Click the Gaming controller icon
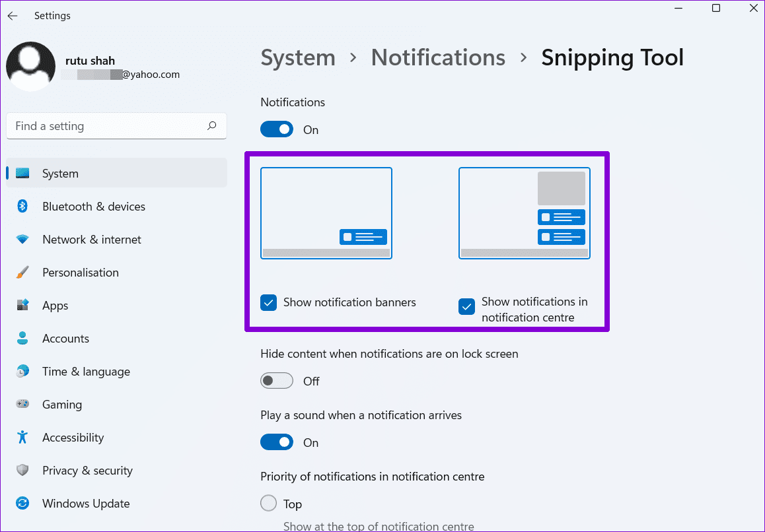Image resolution: width=765 pixels, height=532 pixels. pyautogui.click(x=22, y=405)
